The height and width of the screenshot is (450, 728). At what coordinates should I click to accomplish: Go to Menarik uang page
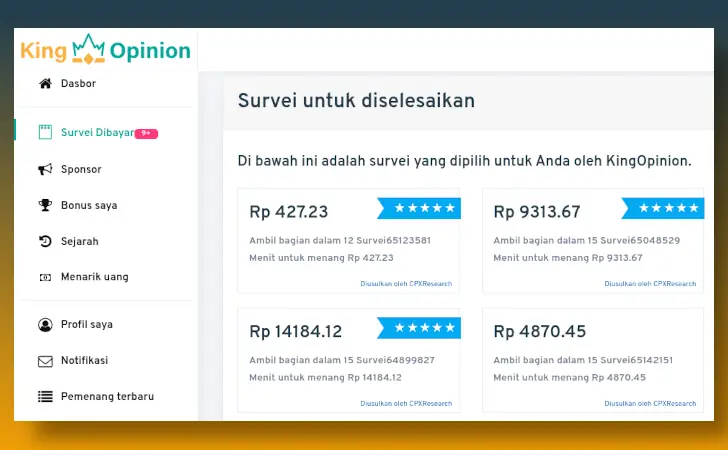(94, 277)
